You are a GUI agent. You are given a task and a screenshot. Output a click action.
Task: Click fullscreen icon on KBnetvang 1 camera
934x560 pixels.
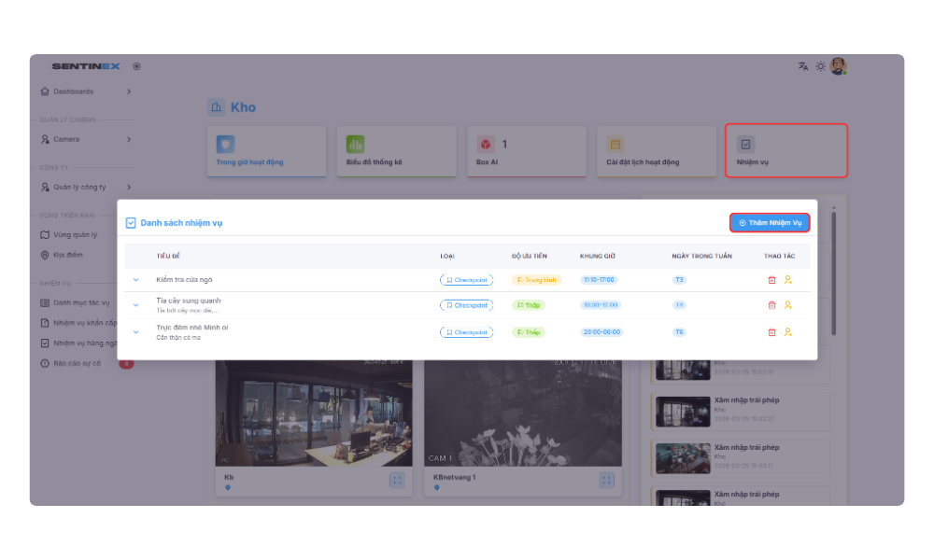pos(606,480)
